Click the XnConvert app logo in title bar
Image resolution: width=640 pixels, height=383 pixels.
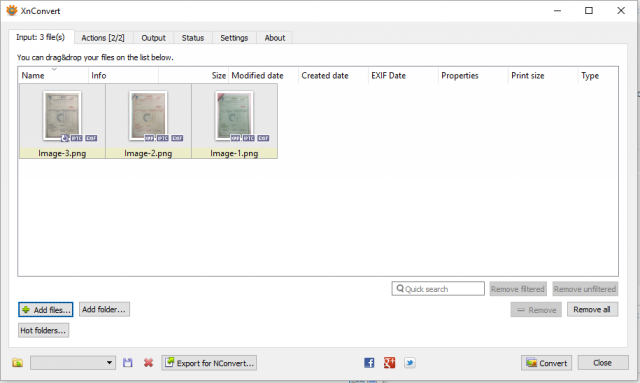point(12,11)
